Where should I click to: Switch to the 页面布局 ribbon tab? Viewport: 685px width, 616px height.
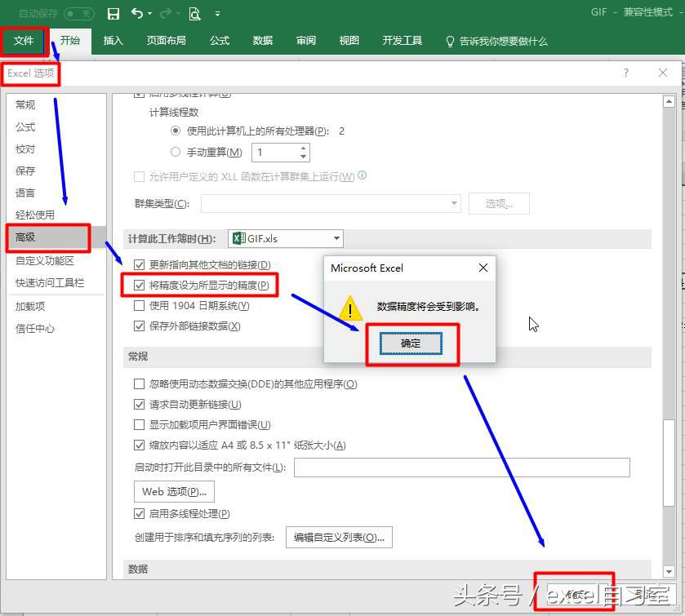coord(166,41)
